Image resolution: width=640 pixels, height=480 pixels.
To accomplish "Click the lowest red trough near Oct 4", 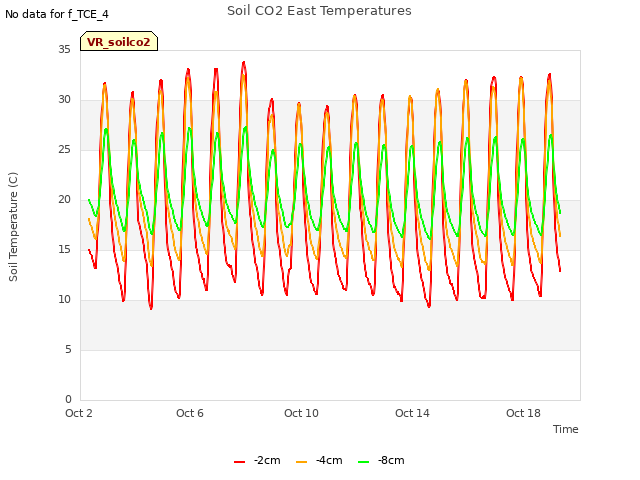I will (151, 309).
